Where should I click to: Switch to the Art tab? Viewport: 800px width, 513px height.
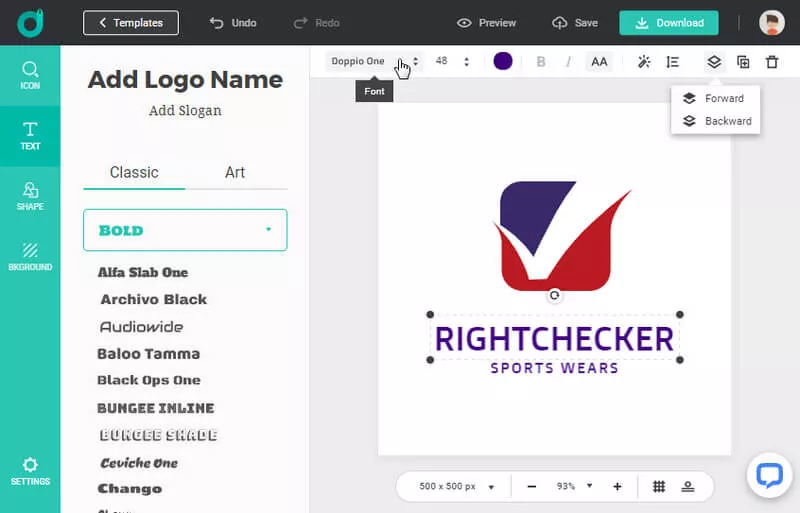point(235,173)
